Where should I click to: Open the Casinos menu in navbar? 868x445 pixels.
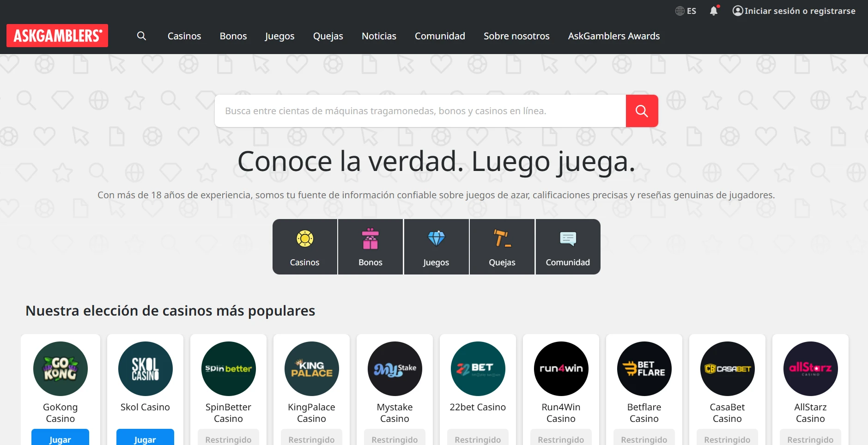click(184, 36)
